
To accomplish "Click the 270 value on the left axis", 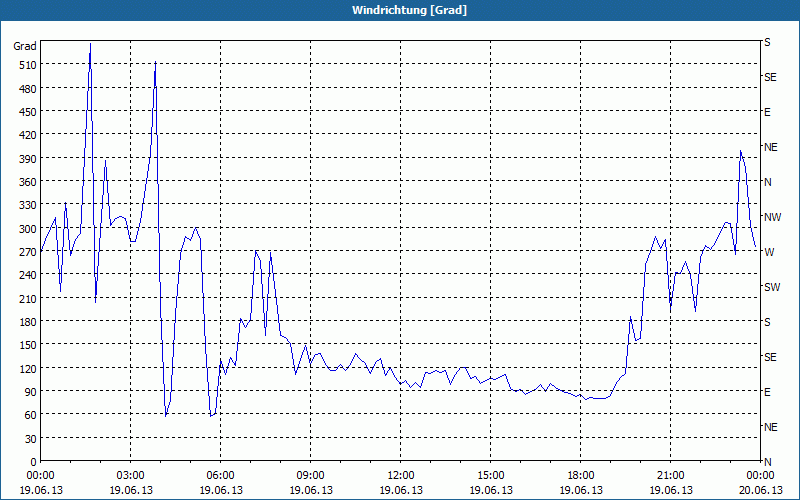I will point(28,252).
